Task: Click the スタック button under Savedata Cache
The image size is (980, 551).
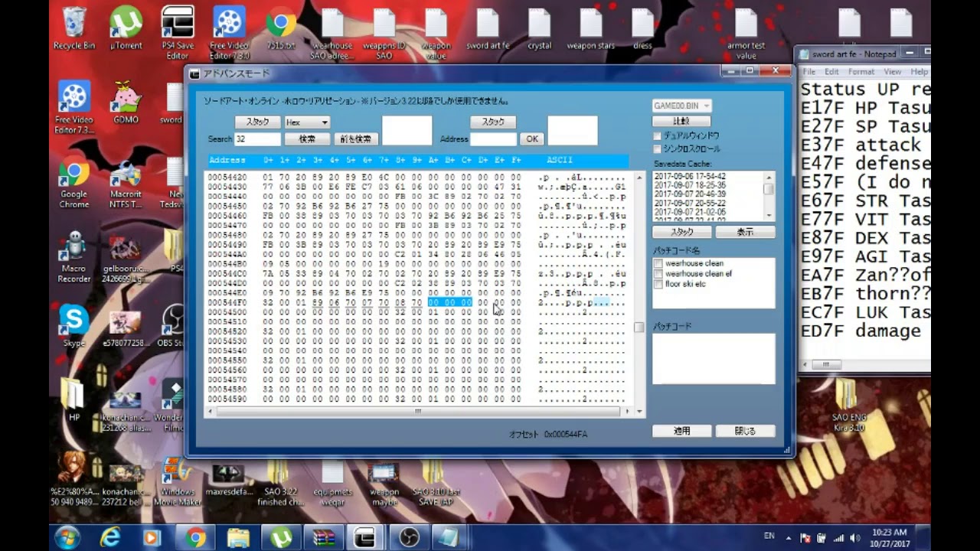Action: click(x=681, y=232)
